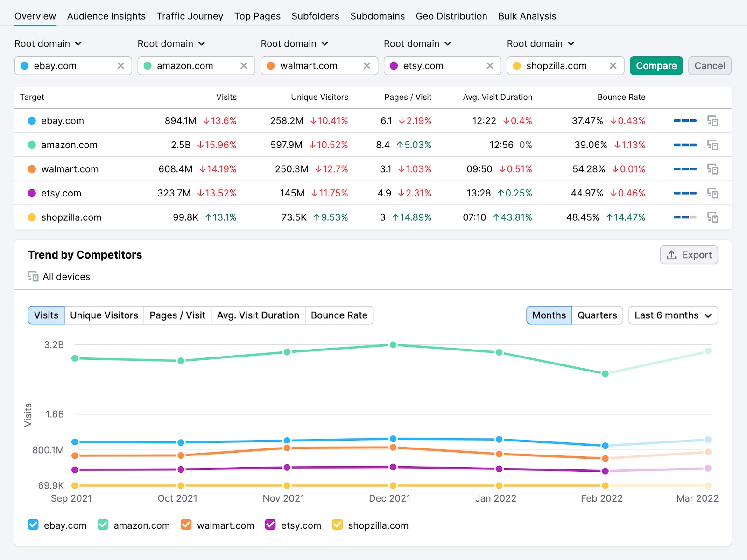
Task: Uncheck ebay.com in chart legend
Action: [x=33, y=525]
